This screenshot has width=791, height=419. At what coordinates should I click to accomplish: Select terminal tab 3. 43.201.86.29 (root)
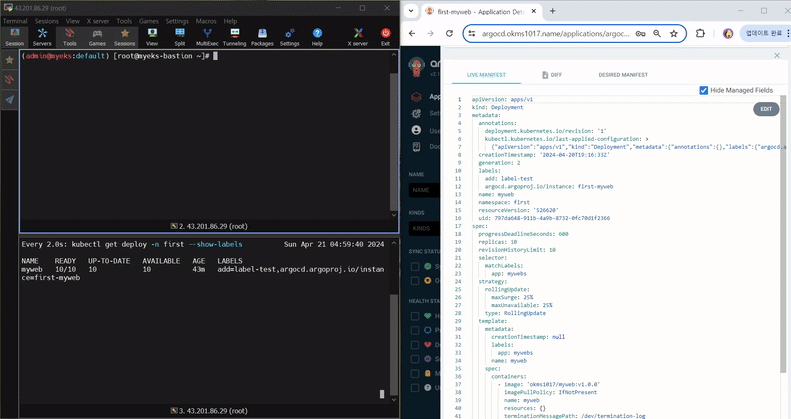click(x=209, y=411)
